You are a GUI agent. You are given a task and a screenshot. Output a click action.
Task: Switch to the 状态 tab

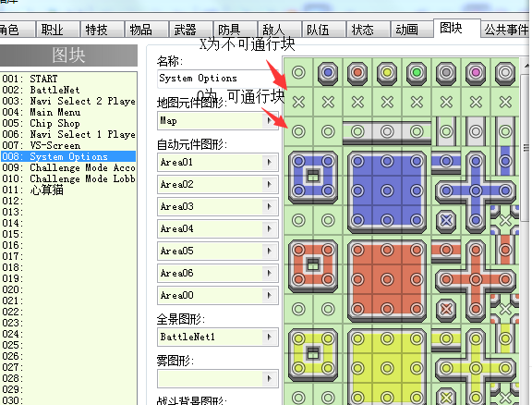point(369,30)
